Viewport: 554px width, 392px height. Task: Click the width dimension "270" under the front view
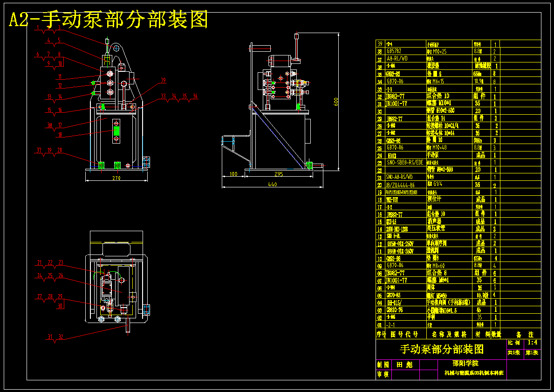tap(116, 178)
